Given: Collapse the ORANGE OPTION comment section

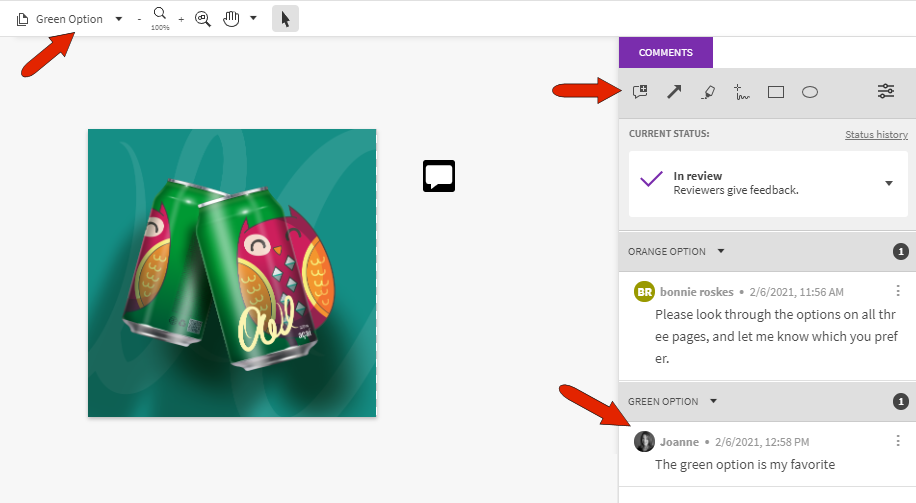Looking at the screenshot, I should coord(721,251).
